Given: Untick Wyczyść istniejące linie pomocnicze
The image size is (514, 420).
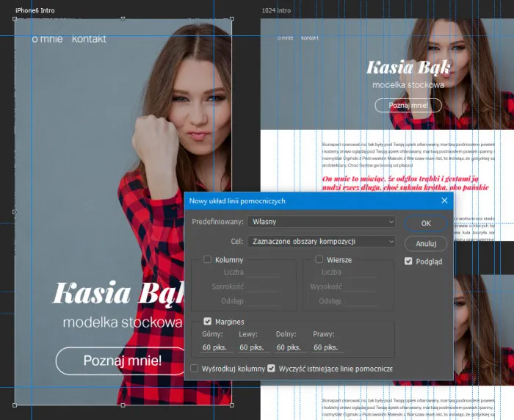Looking at the screenshot, I should click(x=272, y=368).
